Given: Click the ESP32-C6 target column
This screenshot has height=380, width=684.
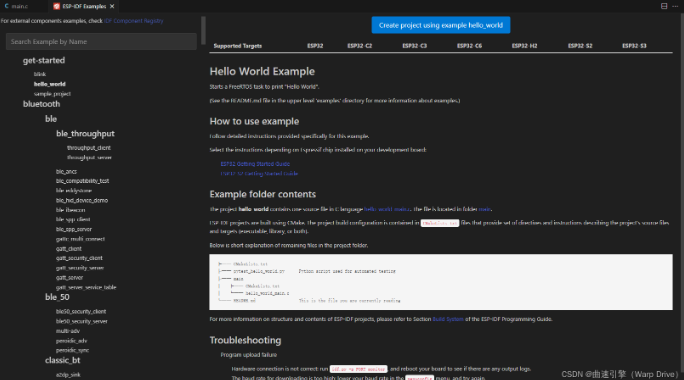Looking at the screenshot, I should [x=469, y=46].
